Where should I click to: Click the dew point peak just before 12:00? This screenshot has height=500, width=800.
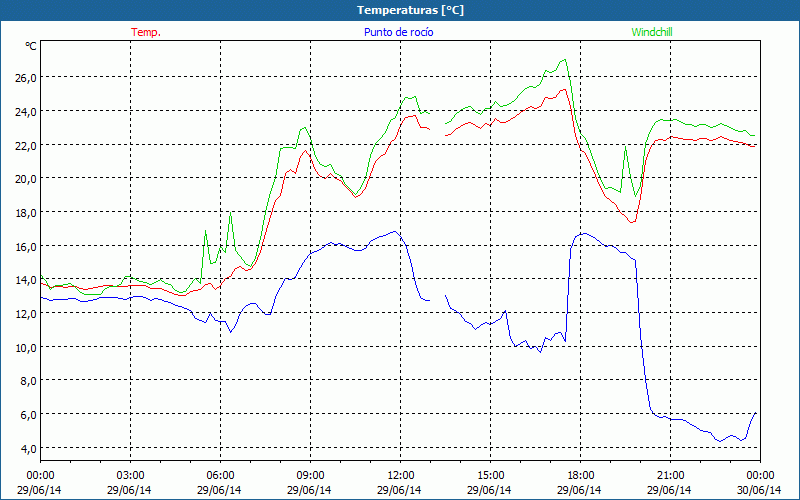tap(394, 232)
